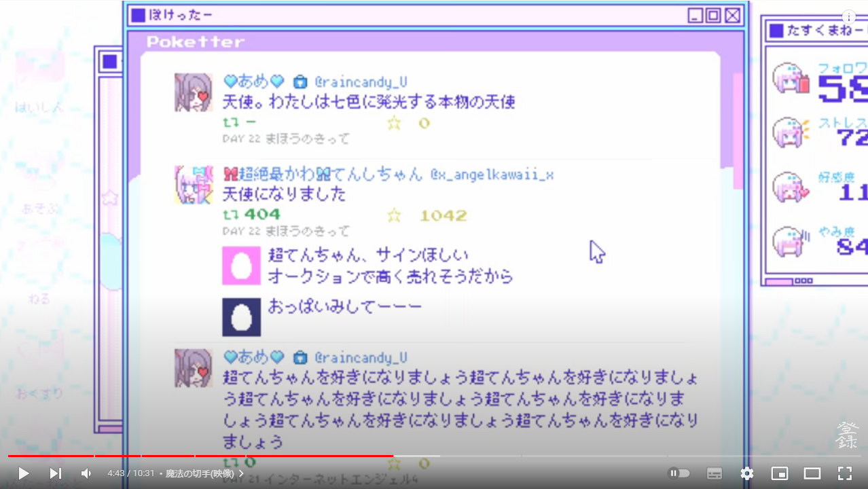Screen dimensions: 868x489
Task: Click the retweet icon showing 404
Action: click(x=231, y=215)
